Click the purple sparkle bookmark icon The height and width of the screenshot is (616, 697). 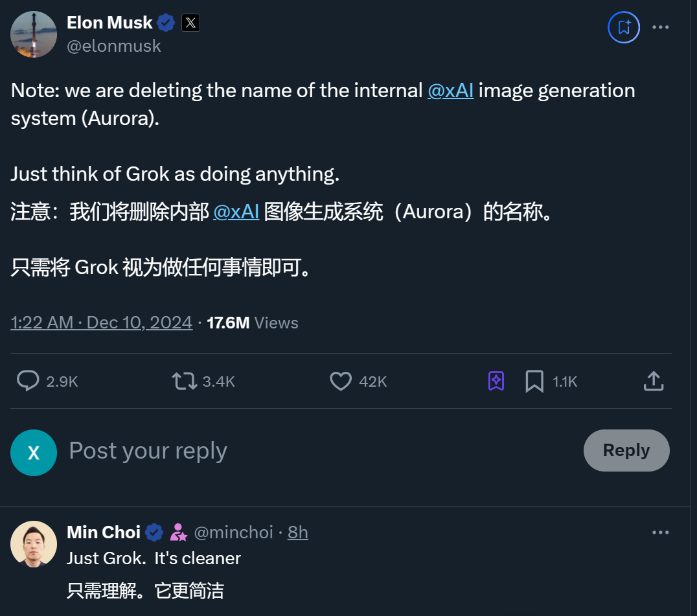pyautogui.click(x=496, y=381)
